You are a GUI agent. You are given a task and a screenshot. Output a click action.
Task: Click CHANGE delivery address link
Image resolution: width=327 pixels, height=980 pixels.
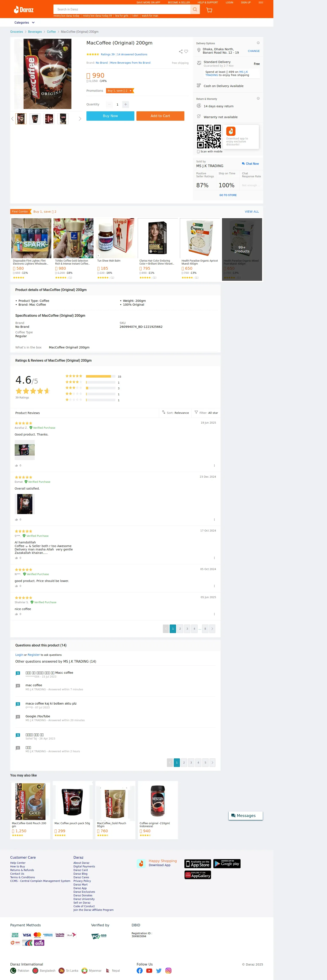(x=254, y=51)
